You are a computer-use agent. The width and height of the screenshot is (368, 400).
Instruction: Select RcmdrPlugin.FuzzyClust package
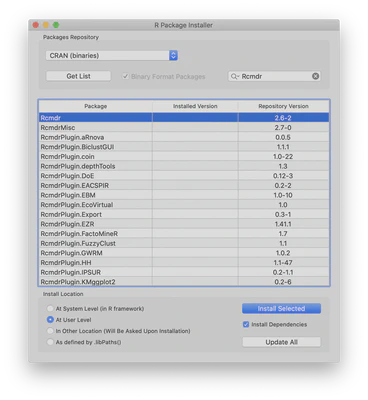pos(184,243)
